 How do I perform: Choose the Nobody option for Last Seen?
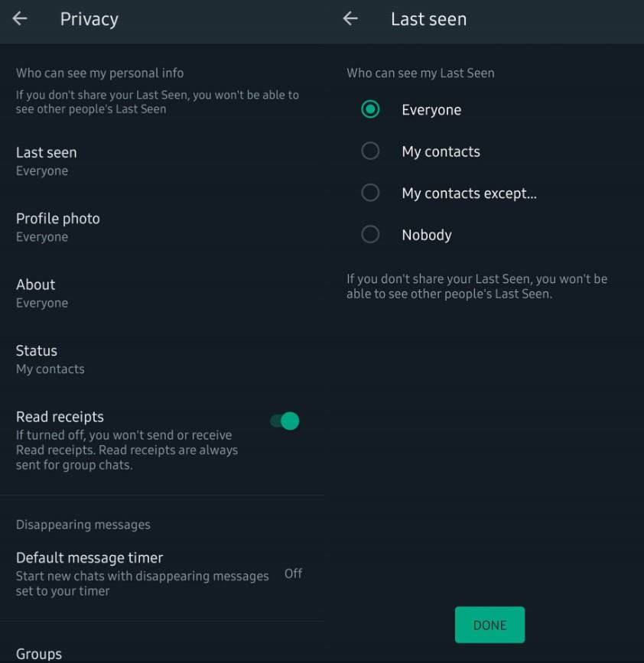pos(370,235)
